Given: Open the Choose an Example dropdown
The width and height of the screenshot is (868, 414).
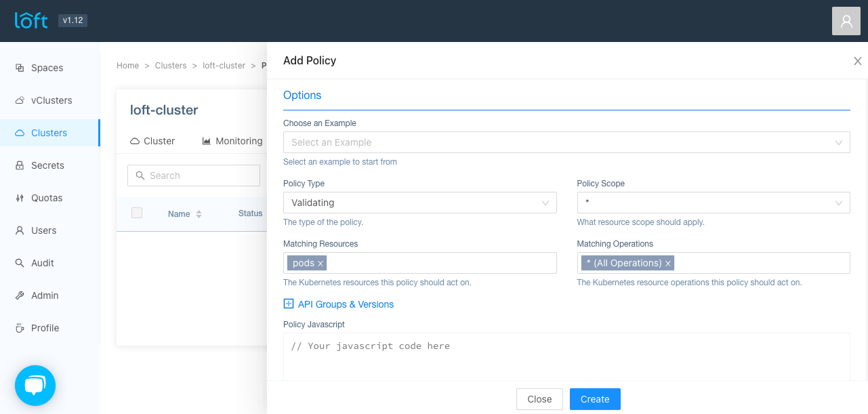Looking at the screenshot, I should tap(566, 142).
